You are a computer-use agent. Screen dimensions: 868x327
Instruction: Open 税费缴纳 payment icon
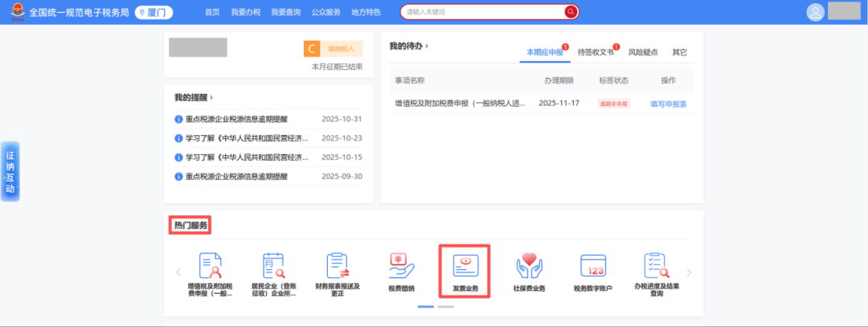[401, 266]
